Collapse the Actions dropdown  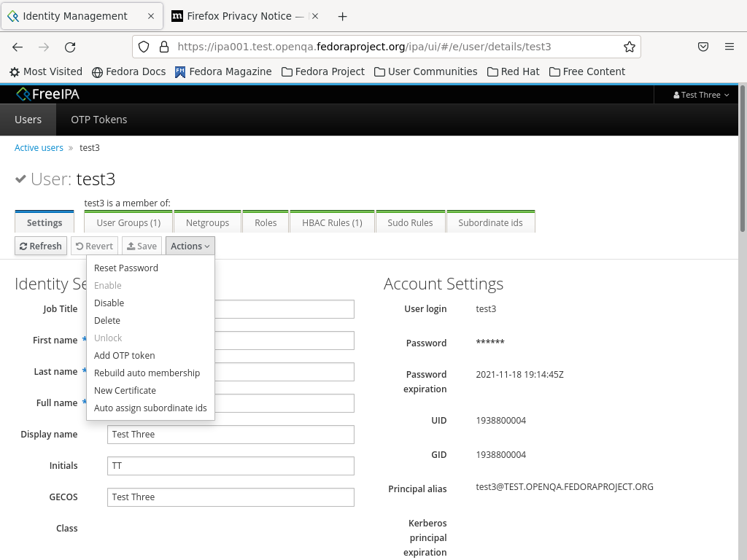(x=190, y=246)
